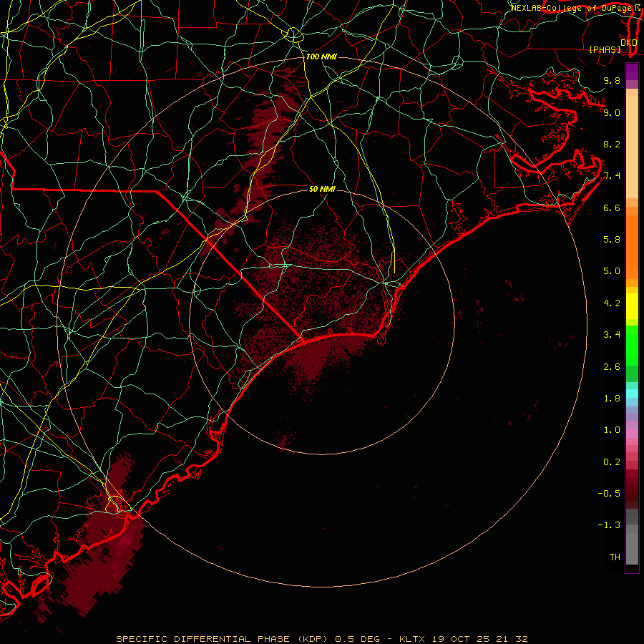Click the 3.4 scale value
The width and height of the screenshot is (644, 644).
[x=612, y=335]
